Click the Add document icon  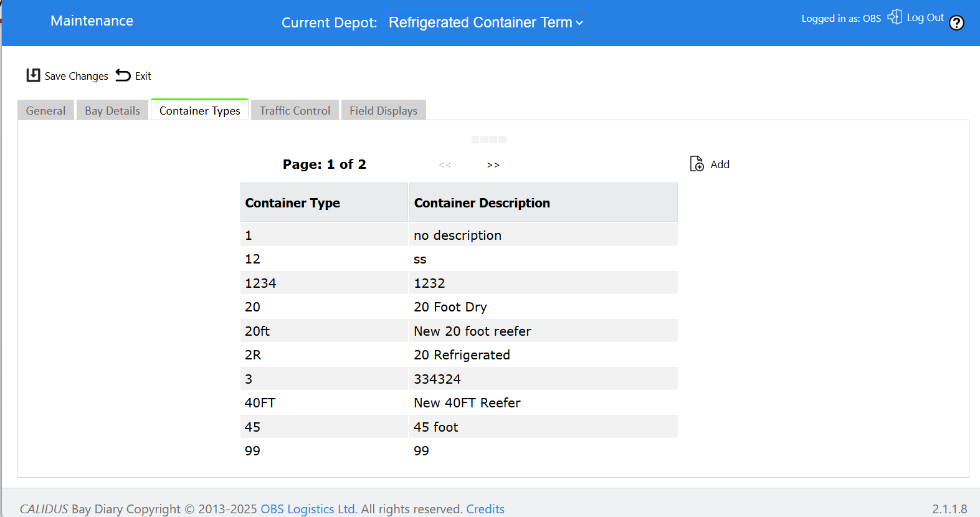[x=697, y=164]
